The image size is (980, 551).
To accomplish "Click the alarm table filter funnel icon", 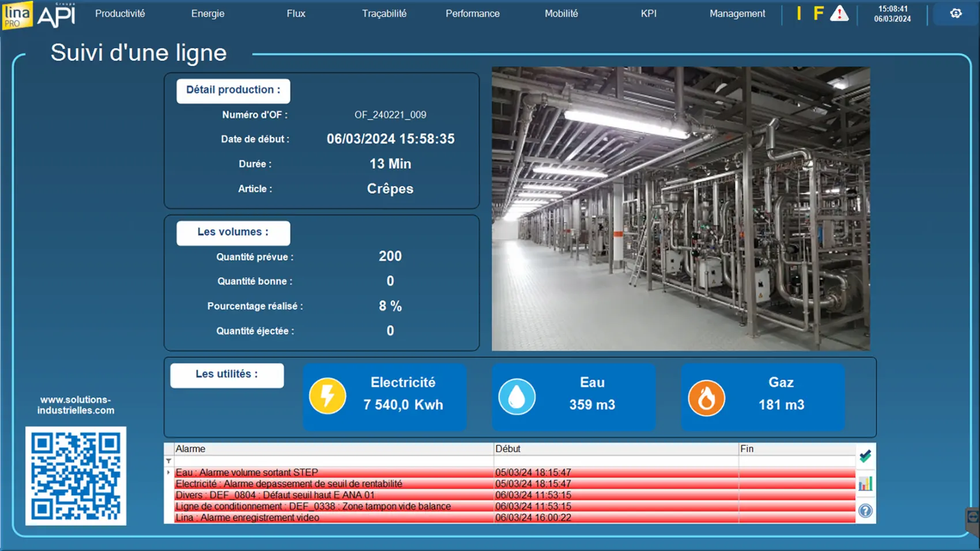I will pyautogui.click(x=169, y=461).
